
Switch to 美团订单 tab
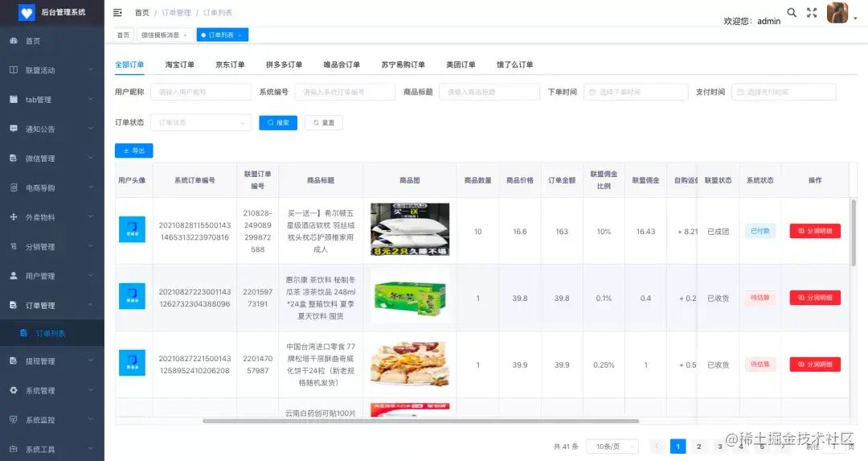click(x=461, y=64)
